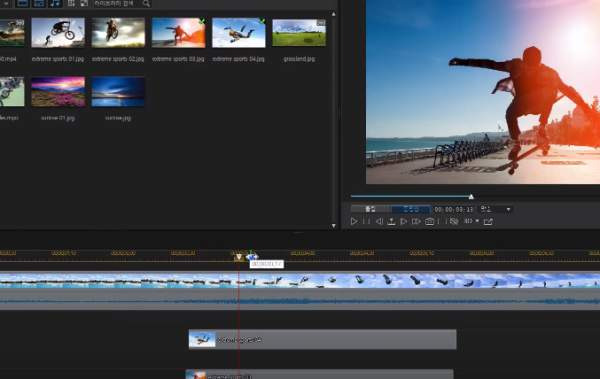Switch preview to Clip mode button
This screenshot has height=379, width=600.
click(x=370, y=209)
